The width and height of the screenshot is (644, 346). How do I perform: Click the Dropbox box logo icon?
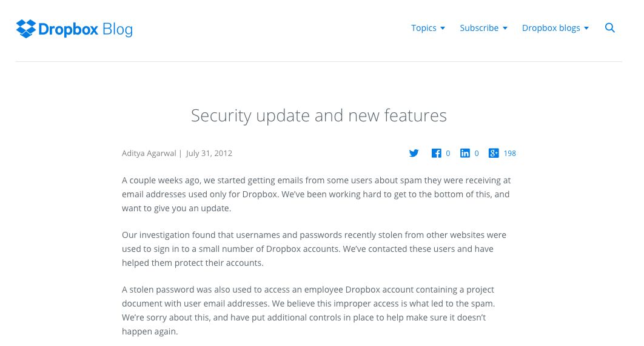26,29
